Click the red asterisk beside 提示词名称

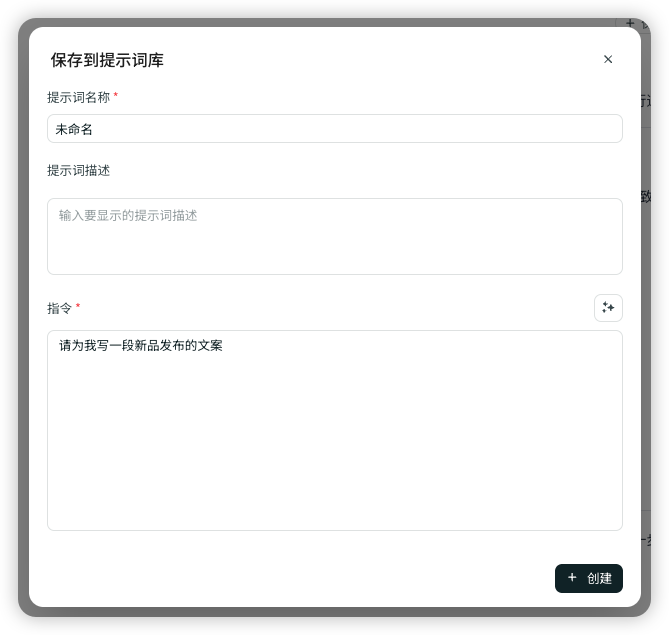point(116,96)
